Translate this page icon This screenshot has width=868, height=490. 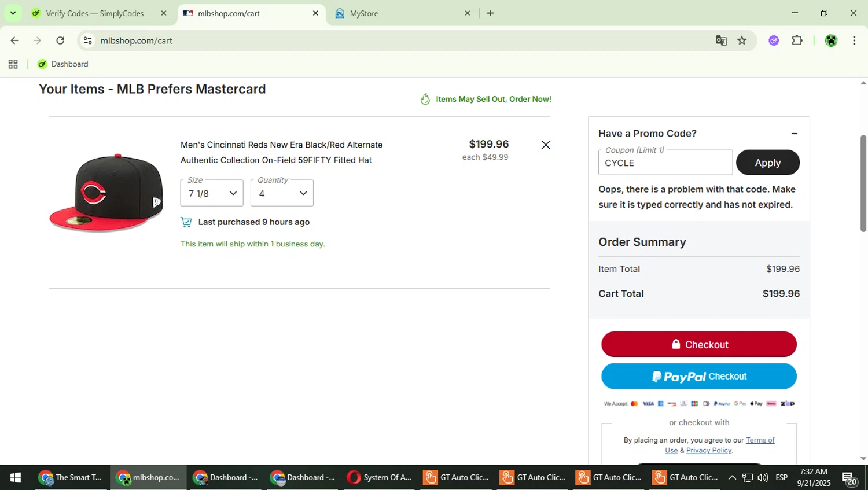tap(721, 40)
